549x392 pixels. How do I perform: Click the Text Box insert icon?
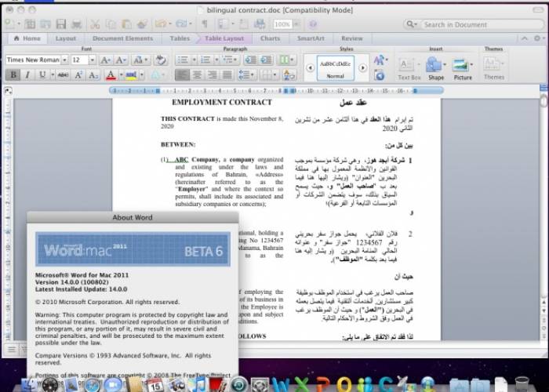409,69
